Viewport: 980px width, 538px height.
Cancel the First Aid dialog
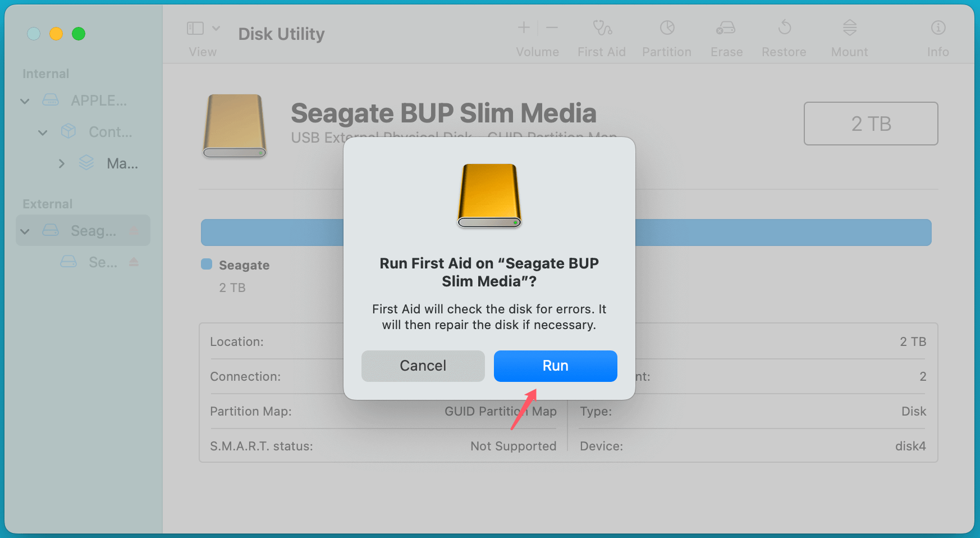point(423,366)
